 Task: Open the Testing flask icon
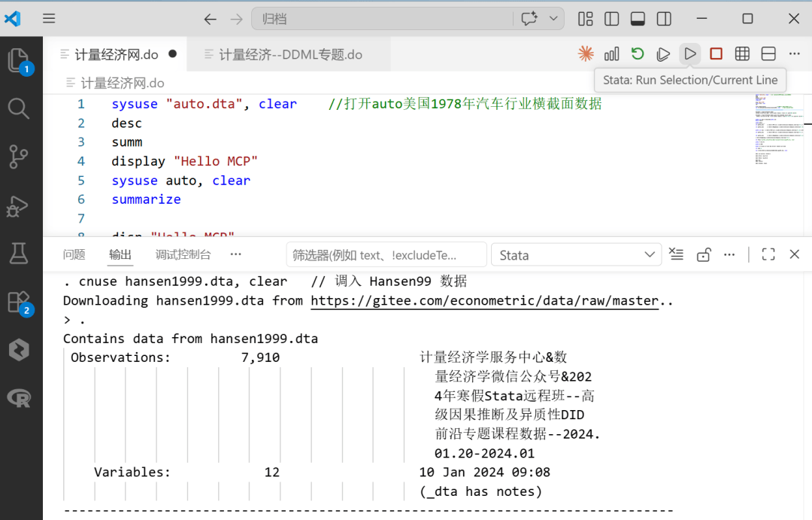pyautogui.click(x=19, y=254)
